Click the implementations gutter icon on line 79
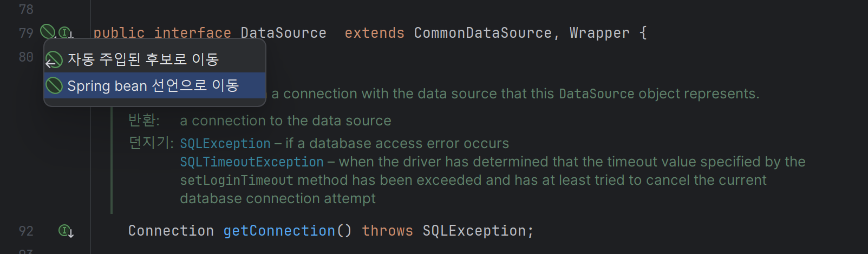This screenshot has height=254, width=868. (66, 33)
